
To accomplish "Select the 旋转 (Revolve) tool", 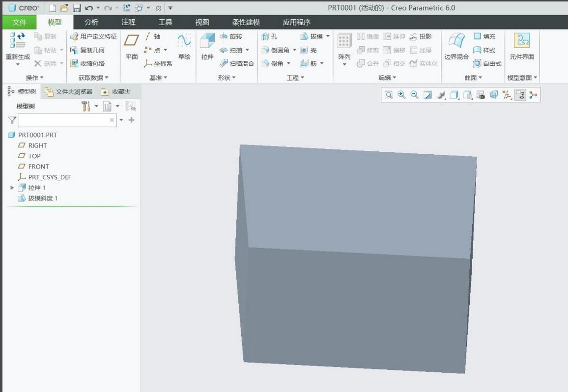I will pos(231,36).
